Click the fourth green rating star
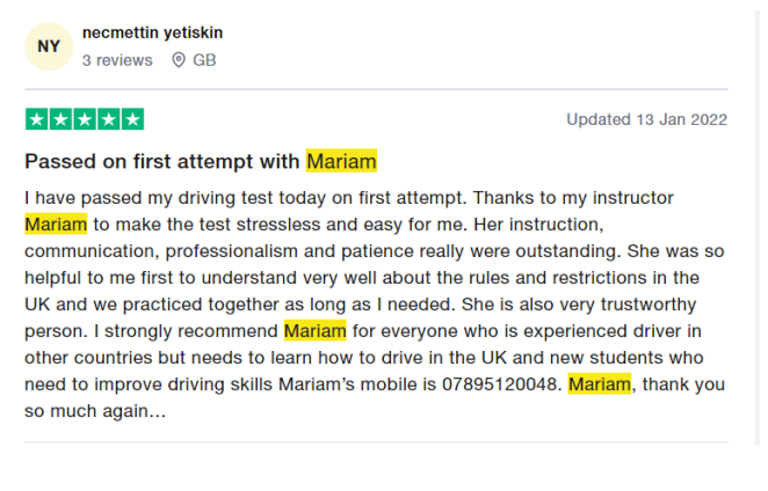This screenshot has height=491, width=768. click(109, 120)
